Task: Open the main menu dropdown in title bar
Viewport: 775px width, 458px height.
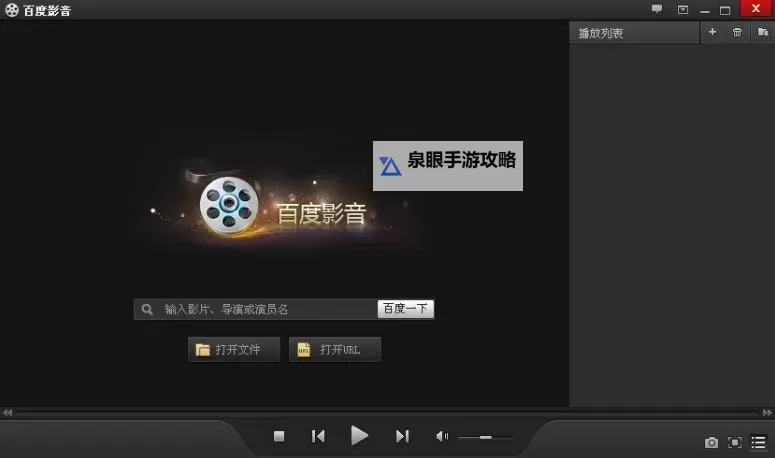Action: [x=683, y=9]
